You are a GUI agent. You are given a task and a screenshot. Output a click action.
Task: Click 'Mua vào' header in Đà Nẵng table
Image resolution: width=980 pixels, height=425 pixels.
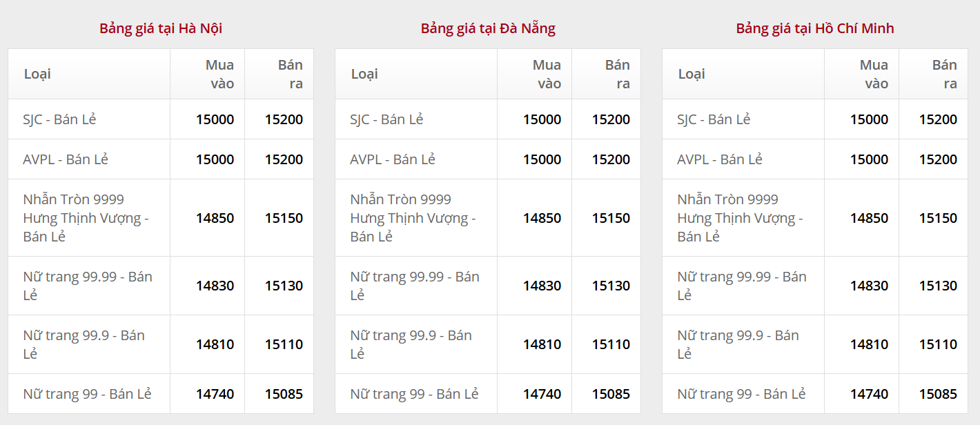coord(547,74)
